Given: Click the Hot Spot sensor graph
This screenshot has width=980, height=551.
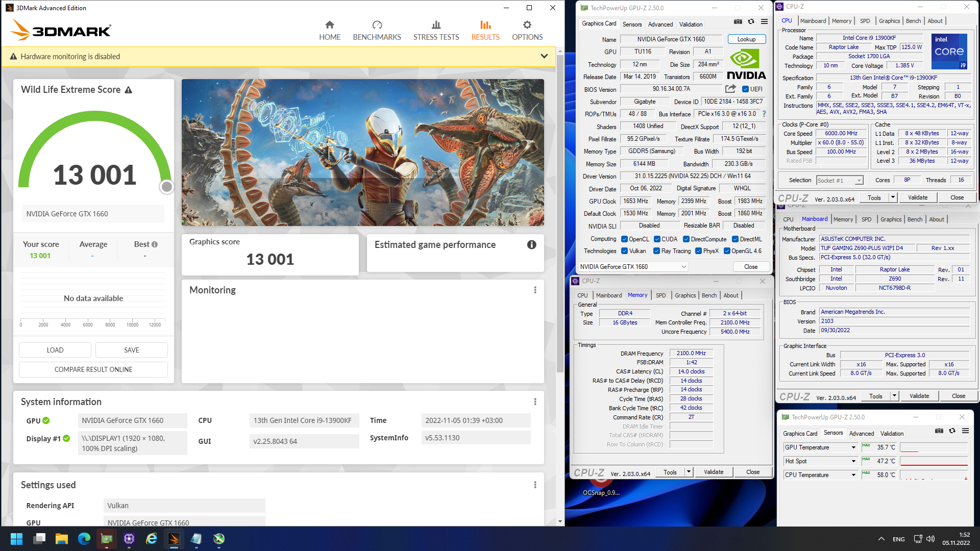Looking at the screenshot, I should [x=934, y=461].
